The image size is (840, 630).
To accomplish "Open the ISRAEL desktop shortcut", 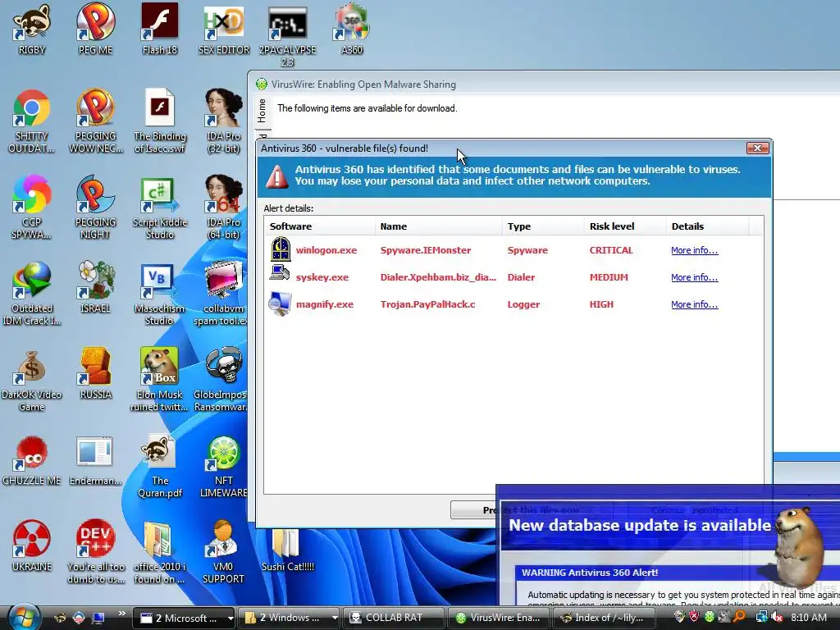I will point(95,286).
